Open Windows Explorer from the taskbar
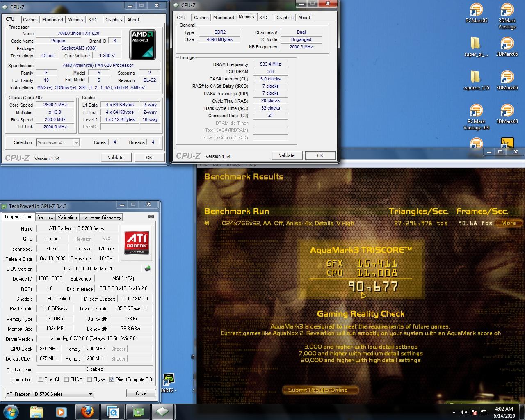 tap(37, 411)
